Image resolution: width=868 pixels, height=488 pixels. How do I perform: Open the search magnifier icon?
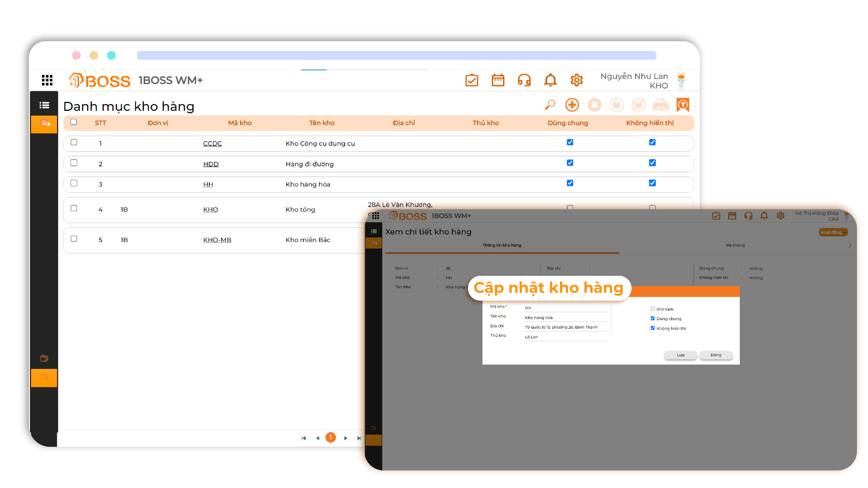click(550, 105)
